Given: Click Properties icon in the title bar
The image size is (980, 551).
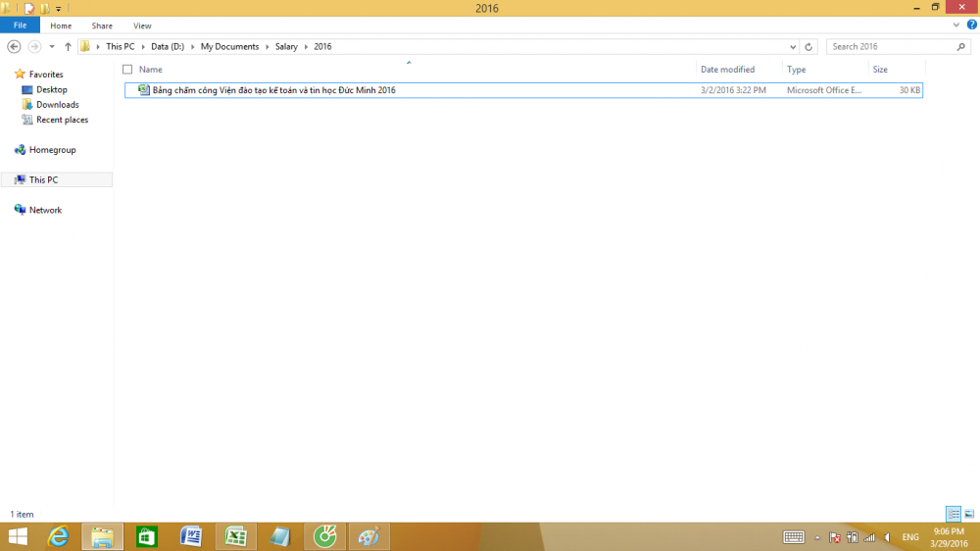Looking at the screenshot, I should [x=29, y=9].
